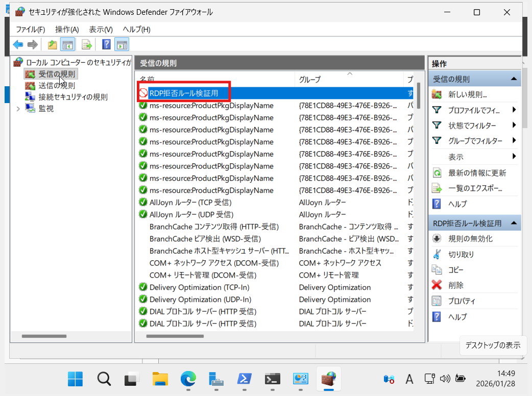Click green check icon of AllJoyn ルーター (TCP 受信)
This screenshot has height=396, width=532.
tap(143, 203)
